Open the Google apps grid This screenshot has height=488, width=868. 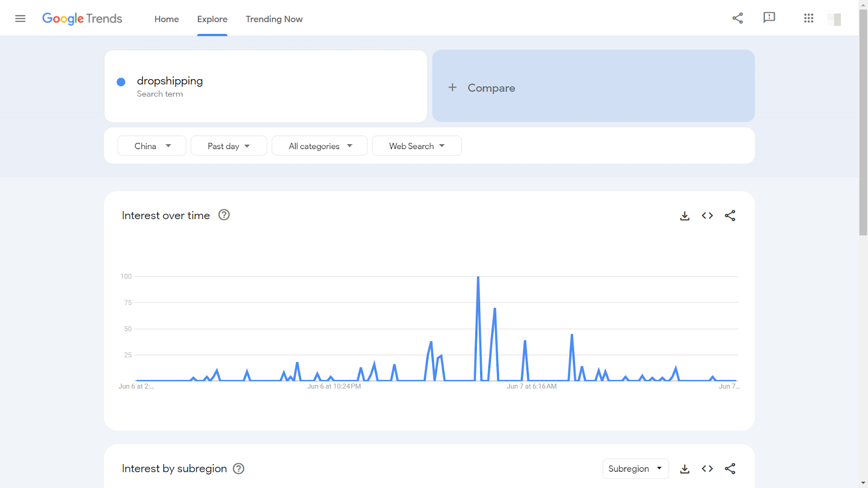coord(808,18)
